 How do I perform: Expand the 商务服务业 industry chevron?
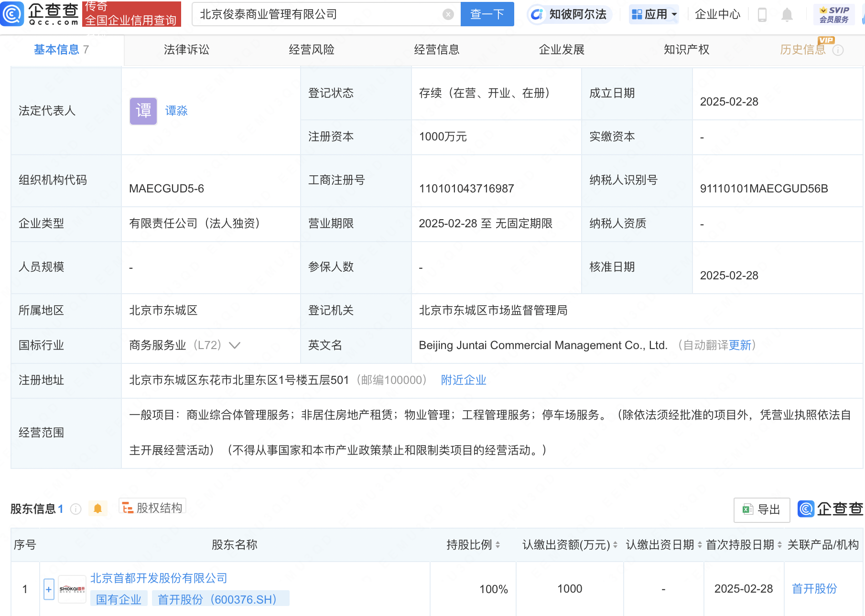[235, 345]
